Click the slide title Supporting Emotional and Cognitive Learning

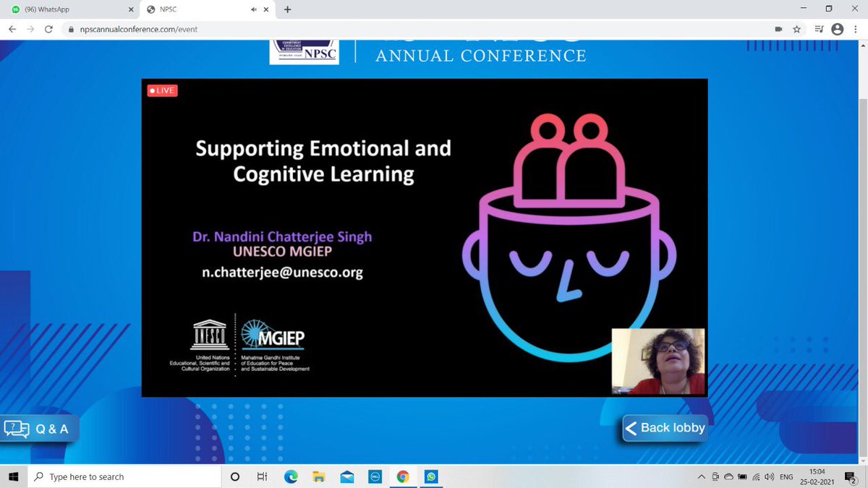click(323, 161)
